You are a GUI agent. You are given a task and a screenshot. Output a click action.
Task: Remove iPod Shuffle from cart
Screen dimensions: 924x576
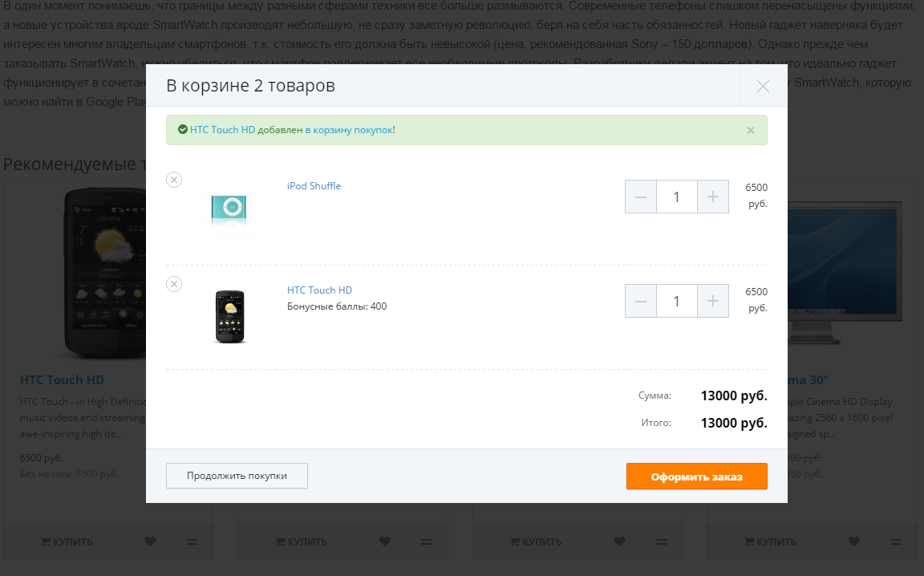pyautogui.click(x=174, y=180)
